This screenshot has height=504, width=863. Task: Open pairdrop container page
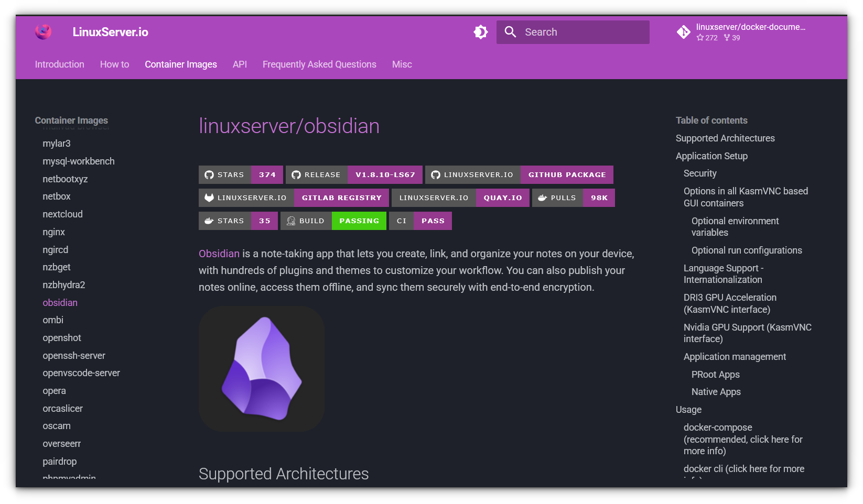60,462
